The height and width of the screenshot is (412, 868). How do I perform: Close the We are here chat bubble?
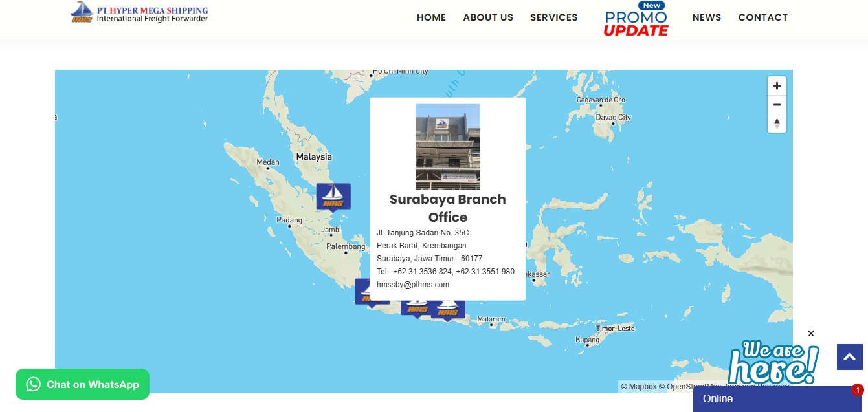[x=811, y=334]
